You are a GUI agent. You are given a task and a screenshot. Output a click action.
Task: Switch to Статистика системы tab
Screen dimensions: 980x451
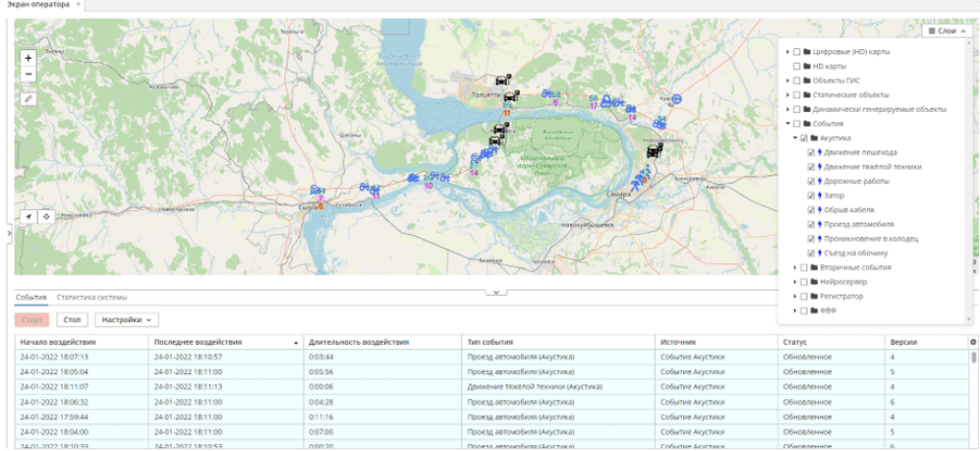click(92, 298)
